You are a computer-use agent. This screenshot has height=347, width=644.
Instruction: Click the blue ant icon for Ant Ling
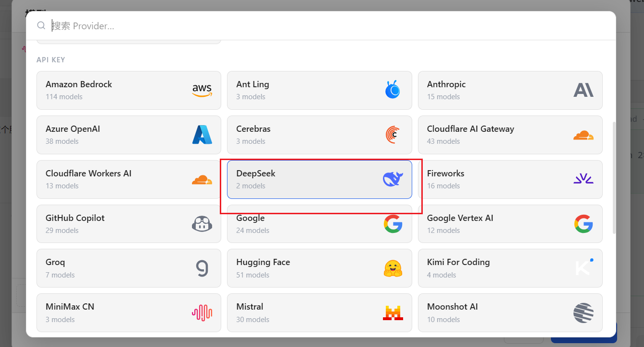pos(393,90)
